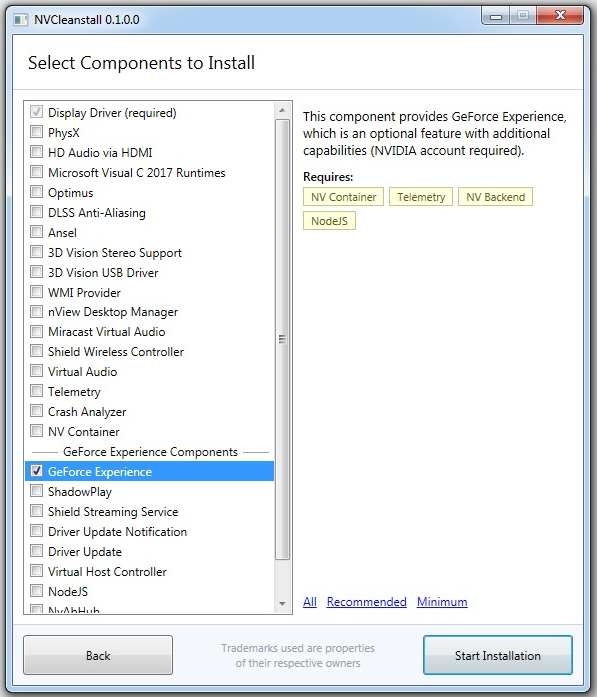This screenshot has width=597, height=697.
Task: Go back with the Back button
Action: click(x=98, y=655)
